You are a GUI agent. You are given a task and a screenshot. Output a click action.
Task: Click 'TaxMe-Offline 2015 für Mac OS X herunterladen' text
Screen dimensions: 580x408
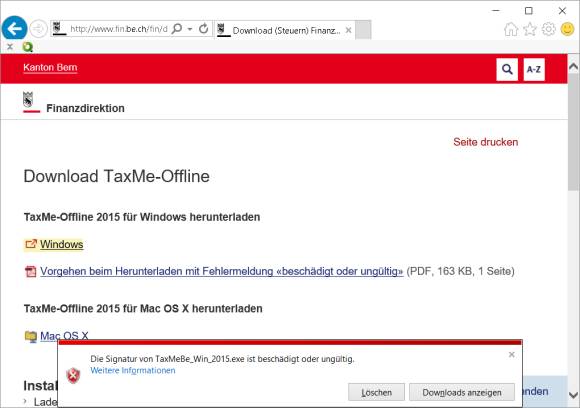pos(143,308)
